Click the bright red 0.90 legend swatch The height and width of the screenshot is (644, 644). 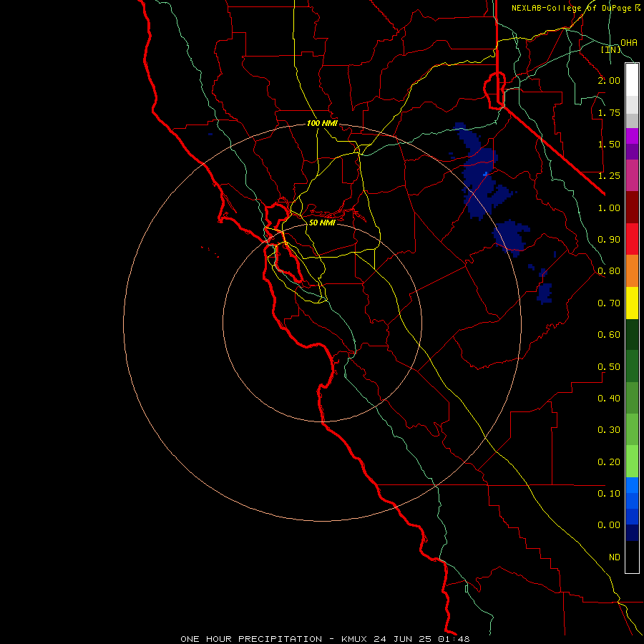[x=632, y=239]
